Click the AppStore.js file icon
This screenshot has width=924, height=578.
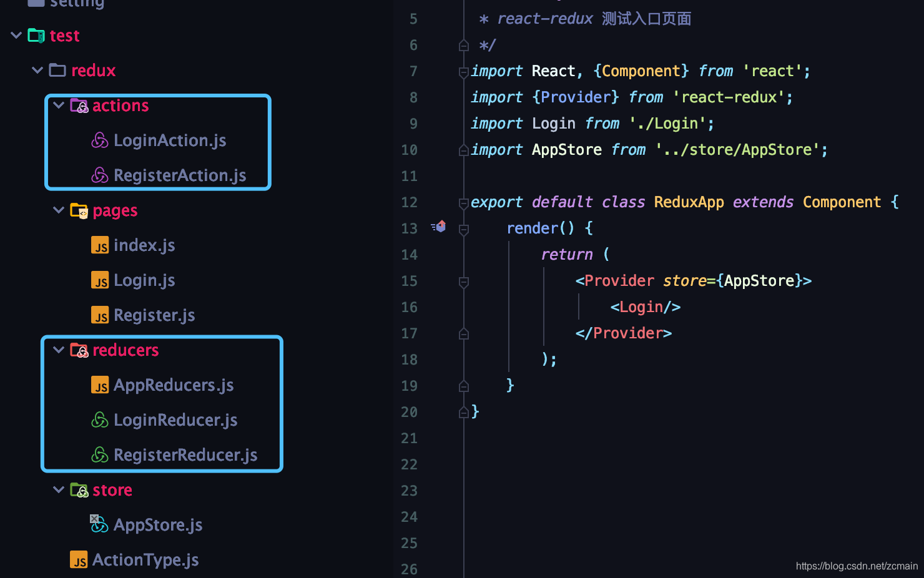point(99,524)
